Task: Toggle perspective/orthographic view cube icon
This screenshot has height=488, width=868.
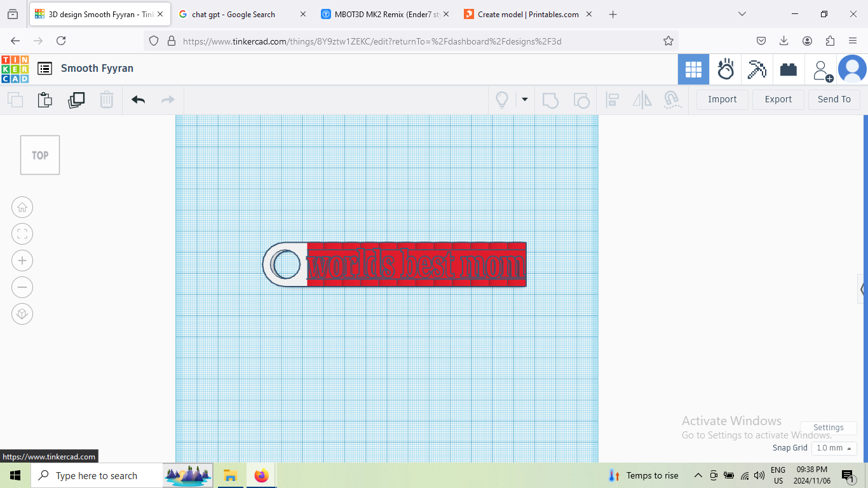Action: [22, 314]
